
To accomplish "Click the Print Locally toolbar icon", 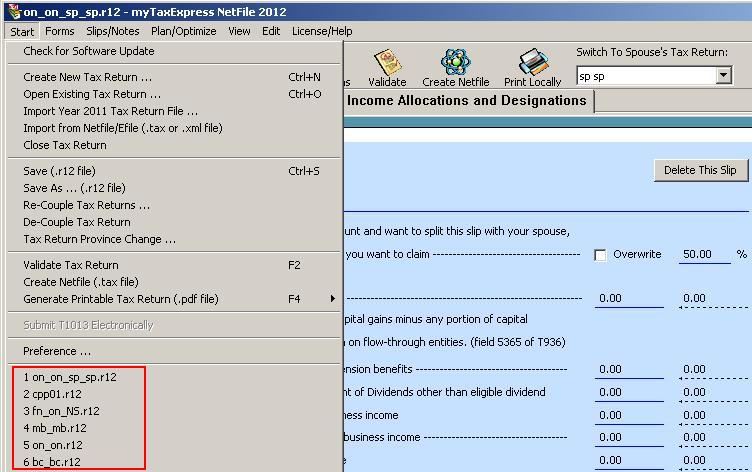I will 532,68.
